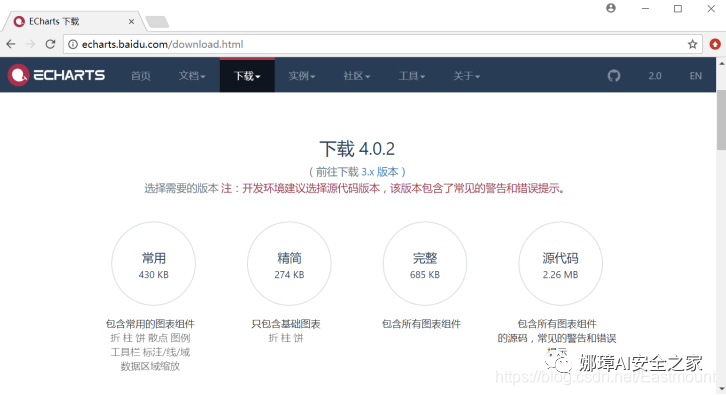
Task: Download the 精简 274 KB build
Action: [289, 263]
